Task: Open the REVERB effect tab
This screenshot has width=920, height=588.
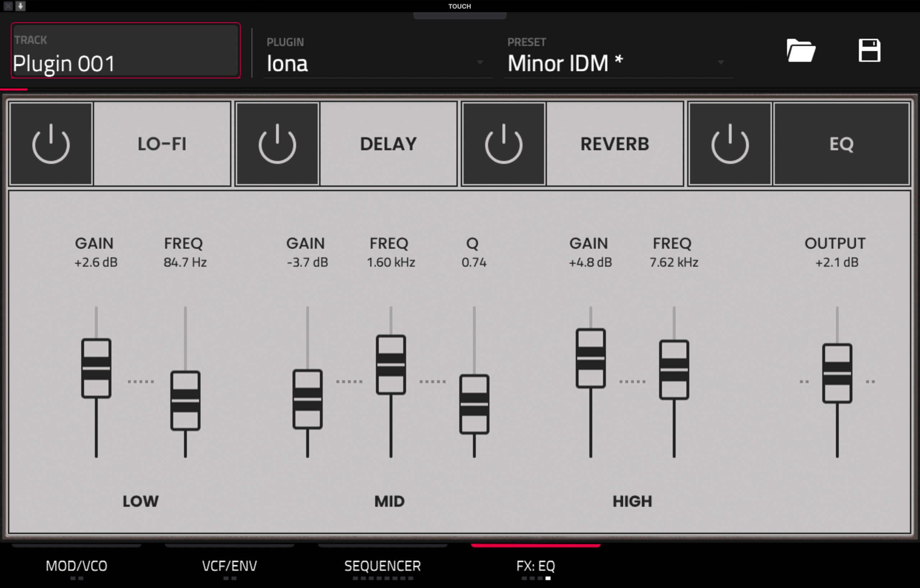Action: 615,144
